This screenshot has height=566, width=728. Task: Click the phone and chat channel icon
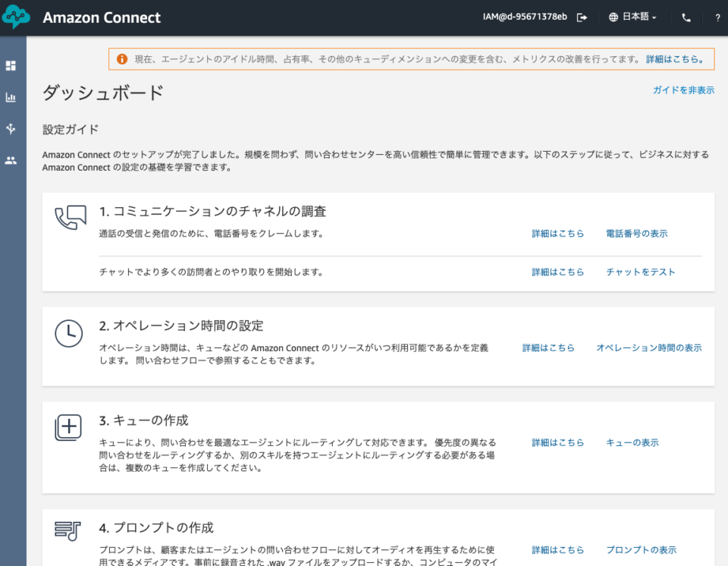(71, 218)
